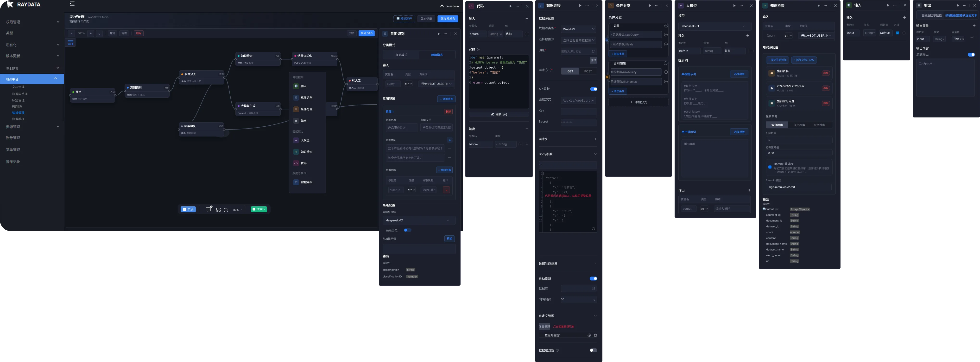Viewport: 980px width, 362px height.
Task: Switch to 语义检索 strategy tab
Action: pyautogui.click(x=799, y=125)
